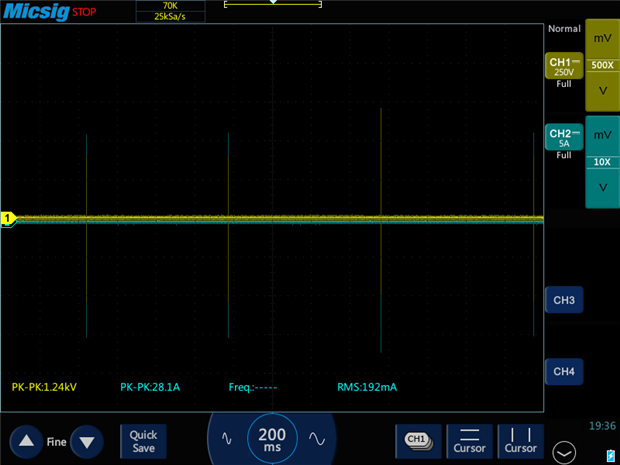Select the CH1 ground level marker
This screenshot has height=465, width=620.
(x=9, y=218)
